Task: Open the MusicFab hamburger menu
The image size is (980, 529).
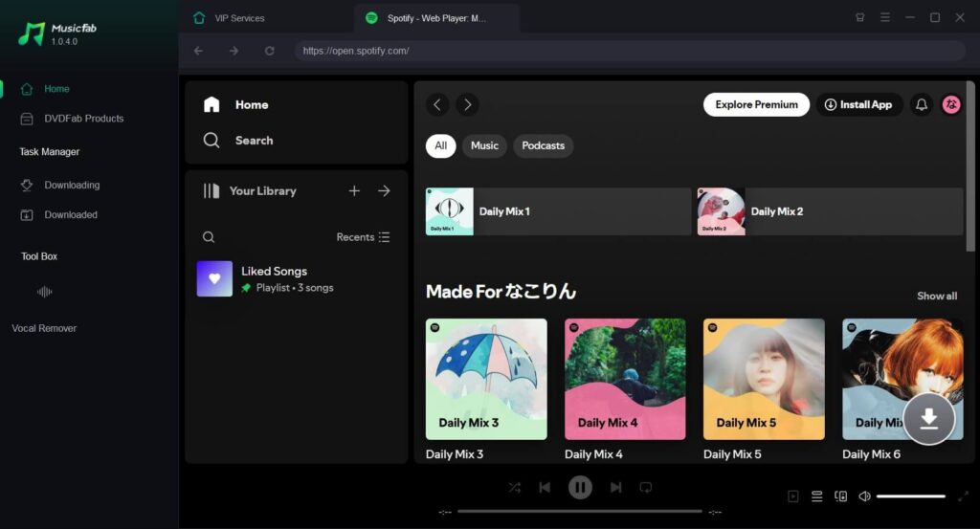Action: tap(885, 17)
